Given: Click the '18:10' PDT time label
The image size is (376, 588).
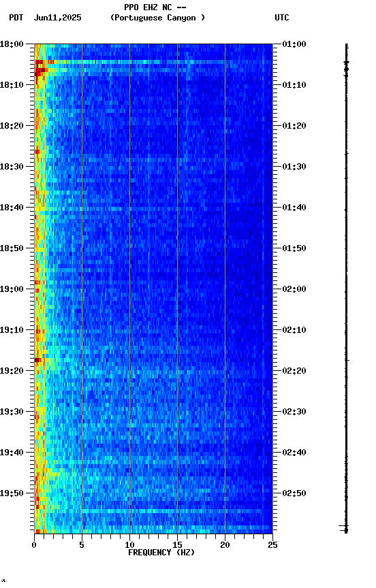Looking at the screenshot, I should (12, 85).
